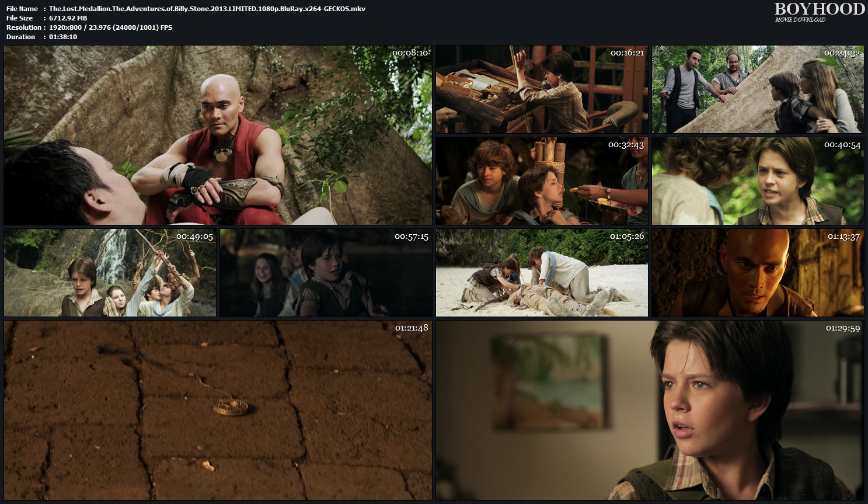This screenshot has height=504, width=868.
Task: Click the file size value 6712.92 MB
Action: click(68, 18)
